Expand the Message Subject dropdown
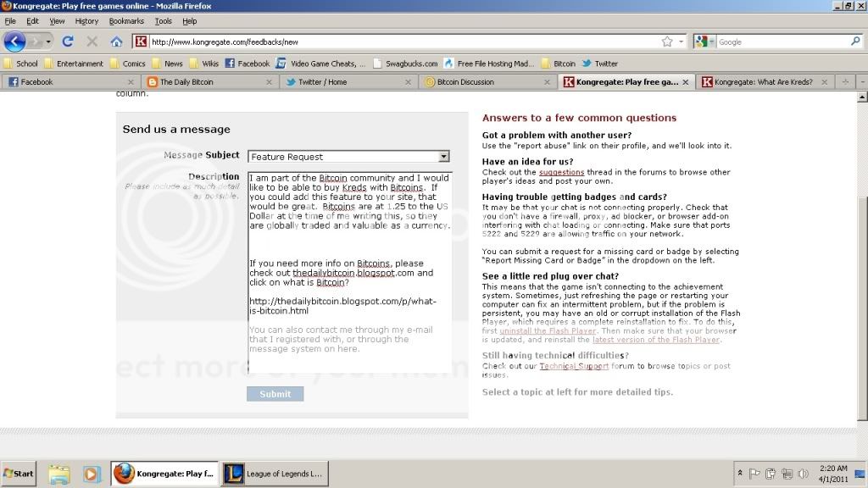This screenshot has width=868, height=488. point(443,157)
